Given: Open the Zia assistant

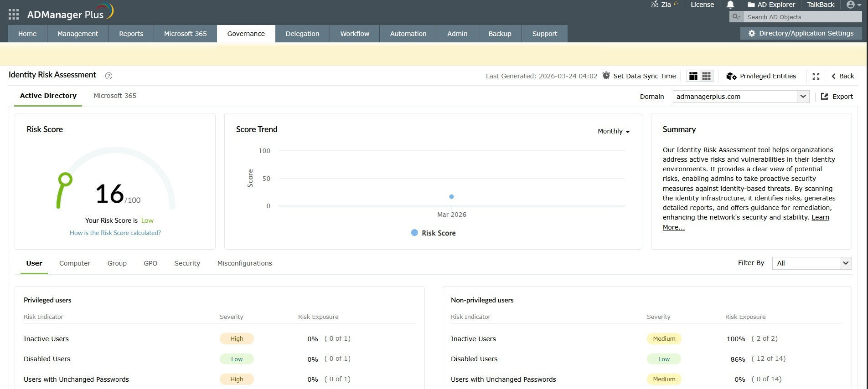Looking at the screenshot, I should click(x=665, y=5).
